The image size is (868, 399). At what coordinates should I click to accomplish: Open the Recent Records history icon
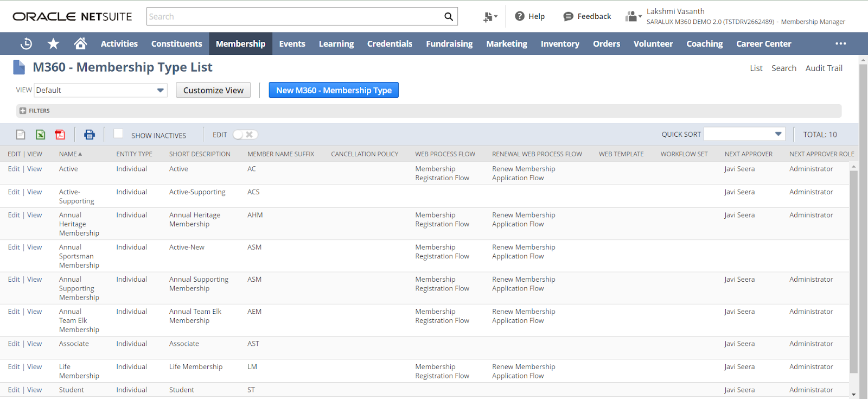click(26, 43)
